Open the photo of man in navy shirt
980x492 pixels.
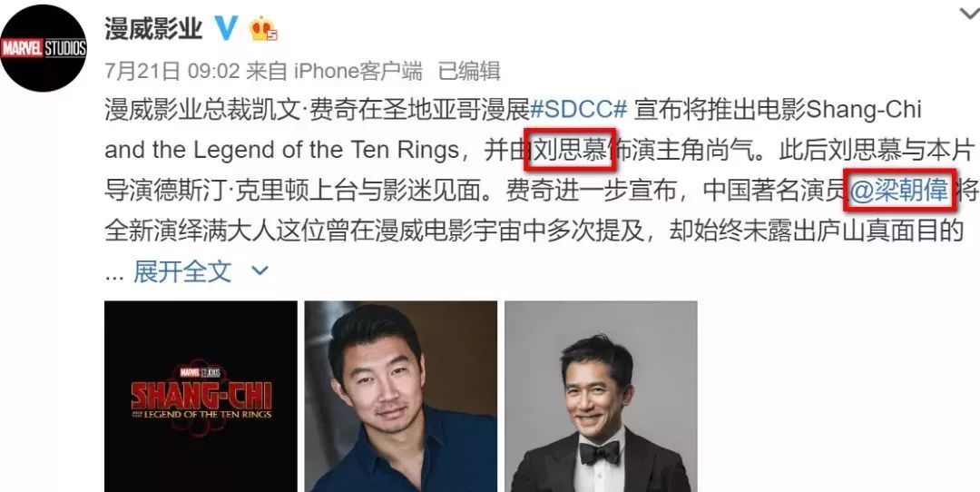tap(401, 397)
